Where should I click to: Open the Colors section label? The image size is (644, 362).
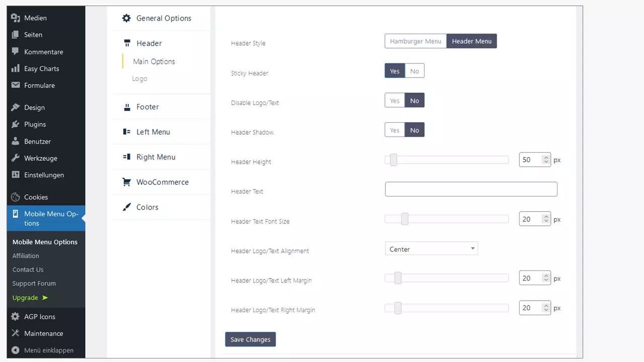tap(147, 207)
